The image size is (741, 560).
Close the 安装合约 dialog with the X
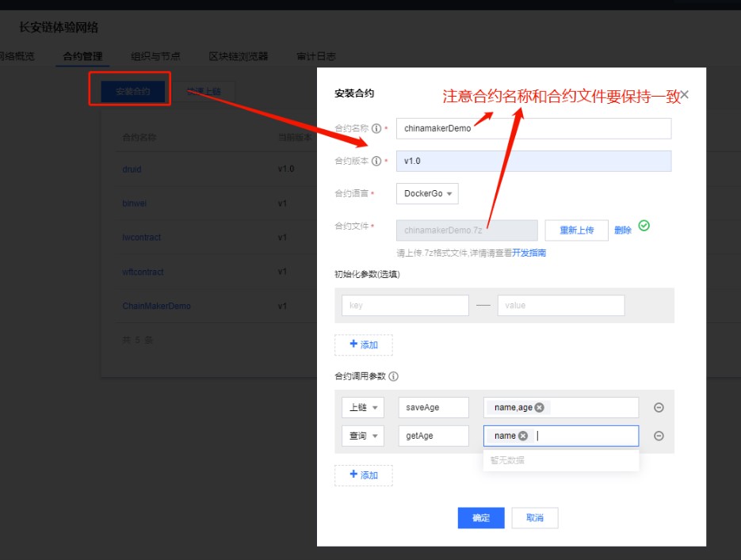(684, 94)
